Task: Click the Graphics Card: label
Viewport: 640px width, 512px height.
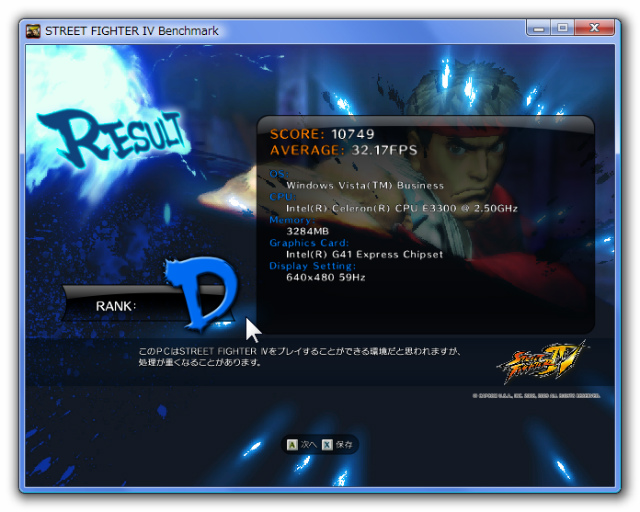Action: [x=309, y=243]
